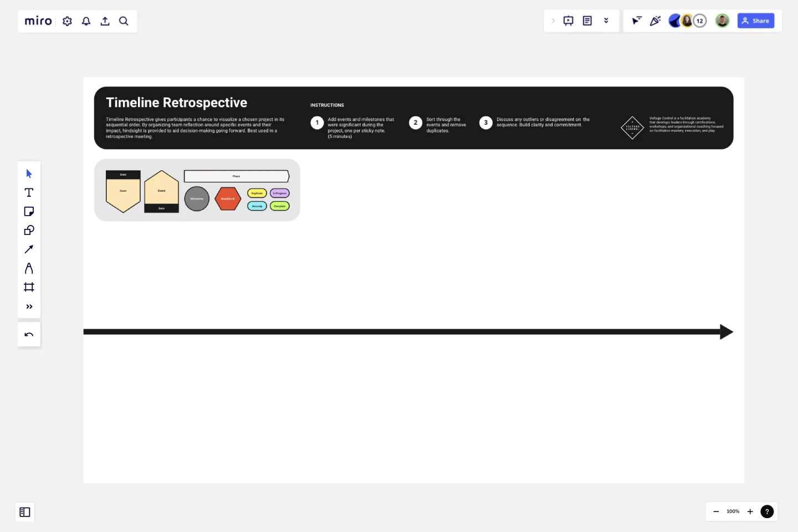Open board settings gear

pyautogui.click(x=68, y=21)
